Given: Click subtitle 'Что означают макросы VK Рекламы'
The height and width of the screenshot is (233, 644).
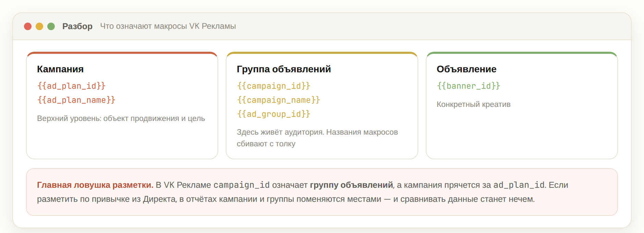Looking at the screenshot, I should click(x=168, y=26).
